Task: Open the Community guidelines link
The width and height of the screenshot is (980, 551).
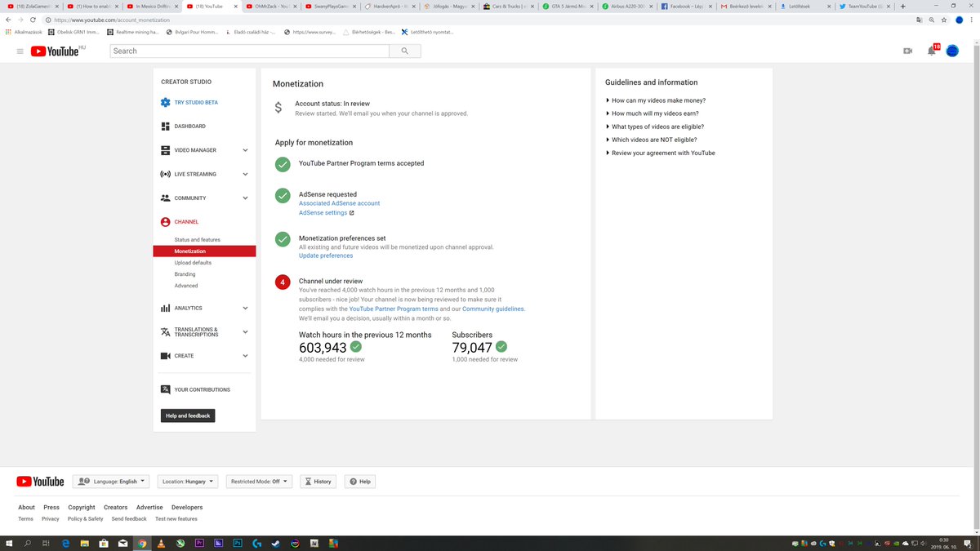Action: [493, 309]
